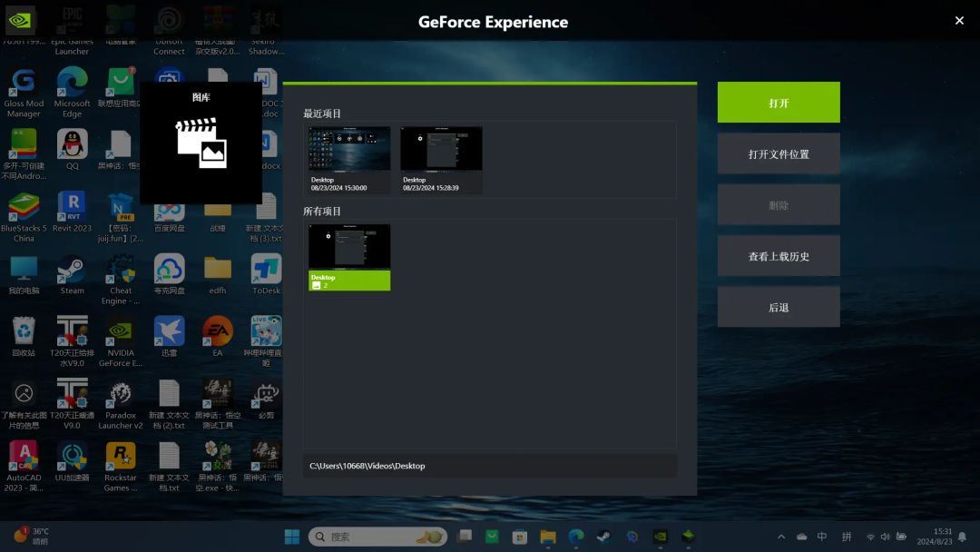Viewport: 980px width, 552px height.
Task: Click the 后退 button
Action: coord(779,308)
